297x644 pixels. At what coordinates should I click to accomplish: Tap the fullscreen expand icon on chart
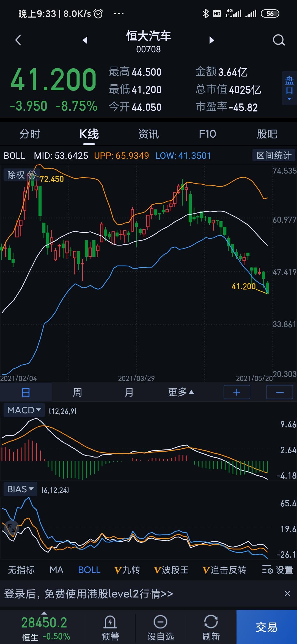(12, 527)
